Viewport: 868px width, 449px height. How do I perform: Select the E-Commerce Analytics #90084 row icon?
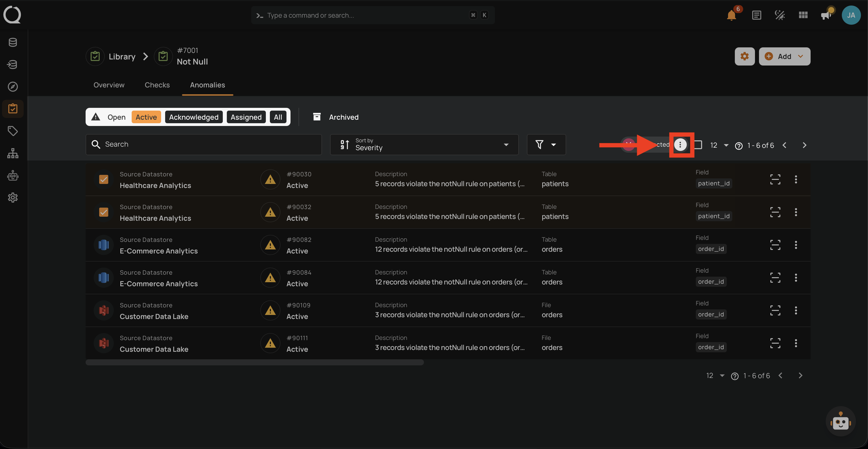[104, 278]
